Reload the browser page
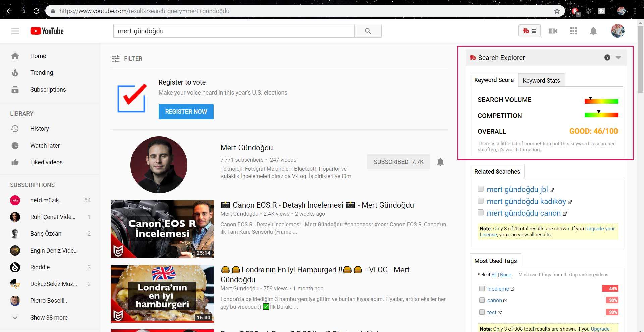This screenshot has width=644, height=332. coord(36,11)
